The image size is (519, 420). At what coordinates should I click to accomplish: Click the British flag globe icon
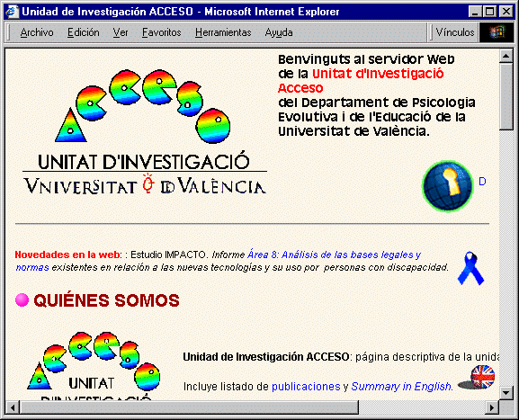click(477, 378)
